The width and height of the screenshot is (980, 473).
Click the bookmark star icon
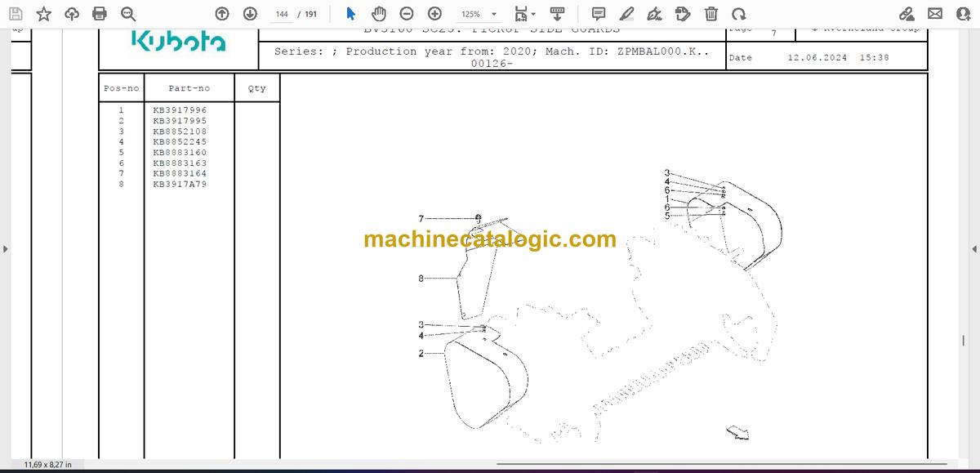[44, 14]
